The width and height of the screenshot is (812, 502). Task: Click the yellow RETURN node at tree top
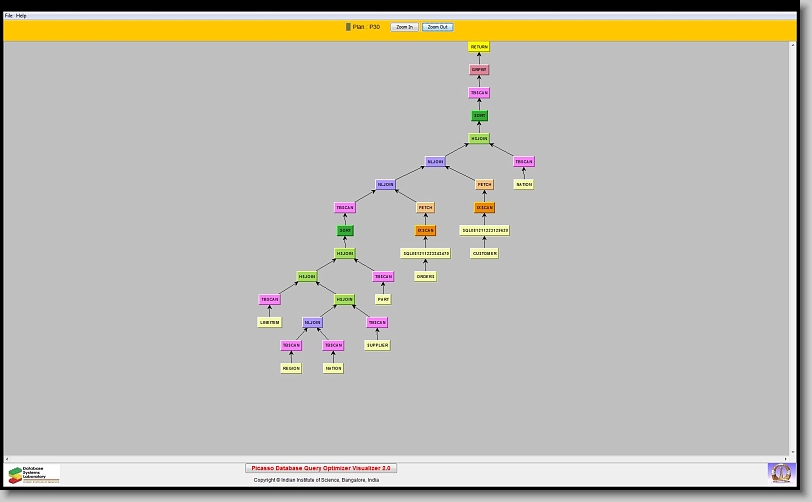(479, 47)
